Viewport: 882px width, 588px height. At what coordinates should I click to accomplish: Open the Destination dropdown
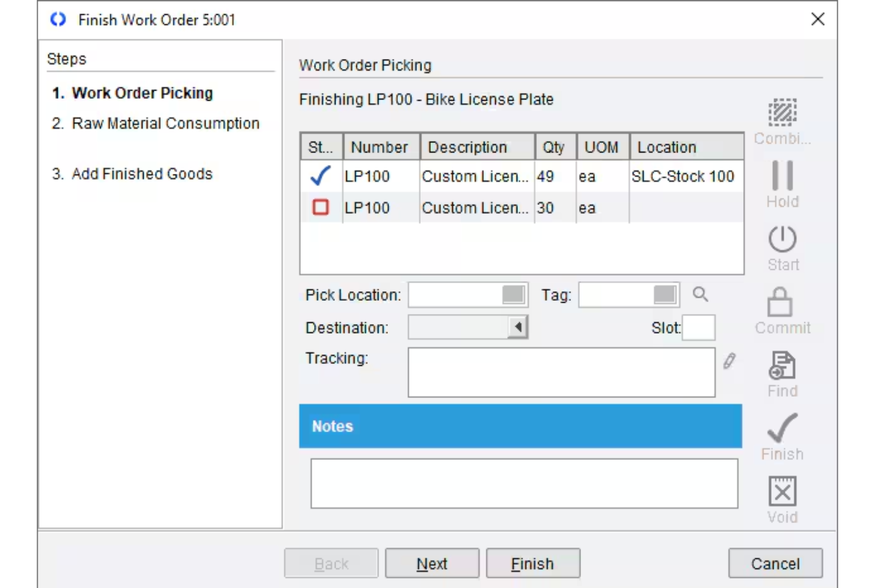(x=518, y=327)
